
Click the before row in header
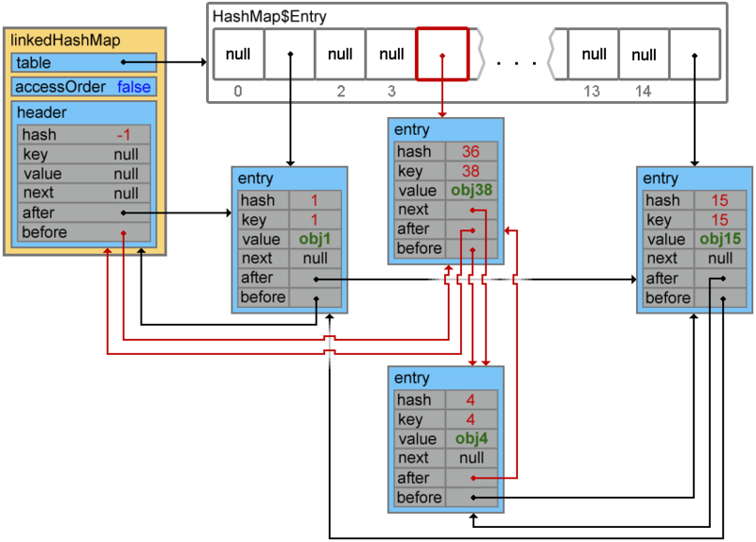[x=84, y=232]
